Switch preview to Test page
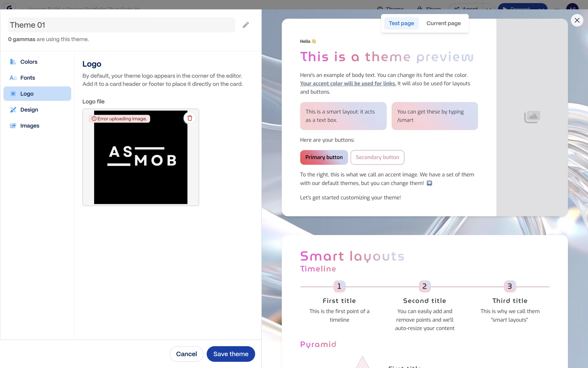This screenshot has width=588, height=368. coord(401,23)
